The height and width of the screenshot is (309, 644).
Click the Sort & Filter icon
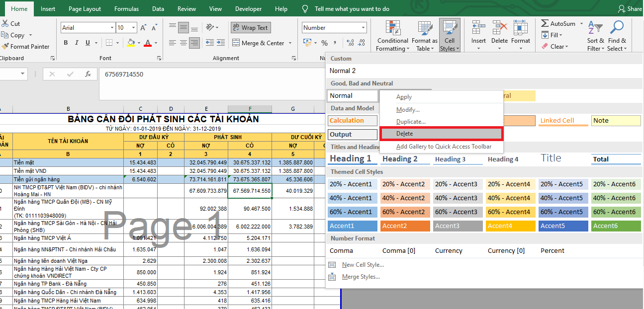point(595,28)
